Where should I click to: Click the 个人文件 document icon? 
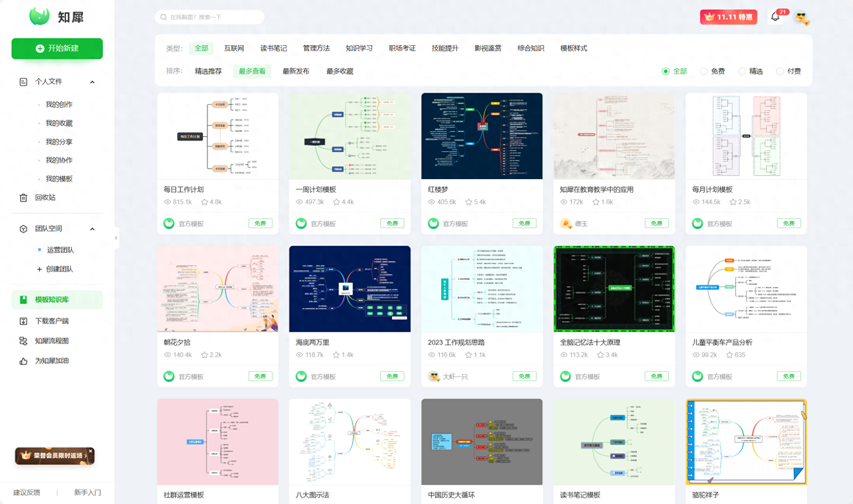click(23, 82)
